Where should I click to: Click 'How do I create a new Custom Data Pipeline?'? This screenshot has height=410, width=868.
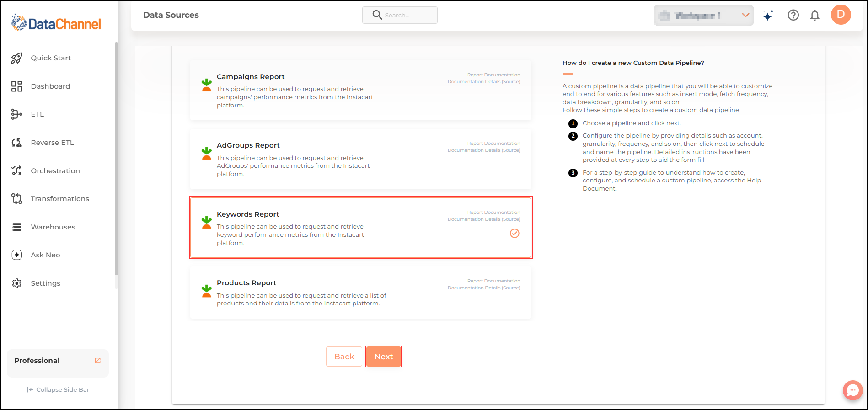[x=633, y=63]
